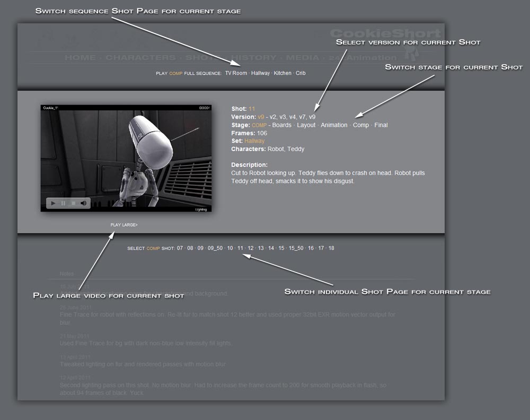Click the robot video thumbnail

coord(126,154)
